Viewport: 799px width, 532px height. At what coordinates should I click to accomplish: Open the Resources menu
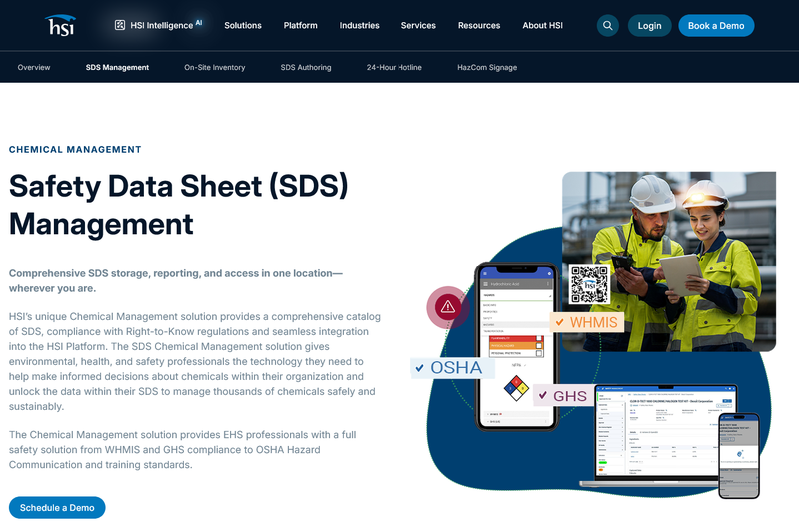[x=479, y=26]
